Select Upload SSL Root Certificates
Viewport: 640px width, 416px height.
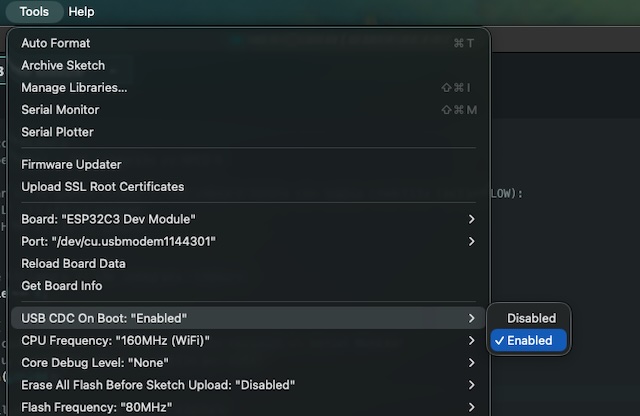click(x=103, y=186)
